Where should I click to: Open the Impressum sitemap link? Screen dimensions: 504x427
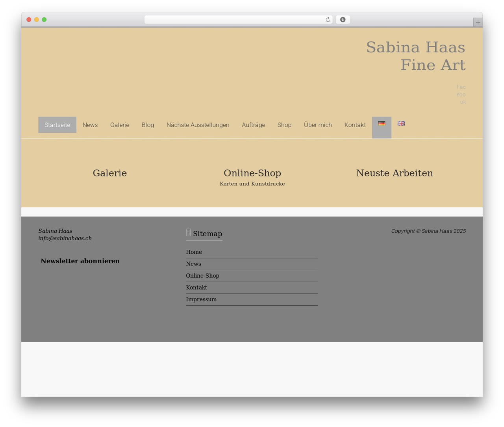[x=201, y=299]
